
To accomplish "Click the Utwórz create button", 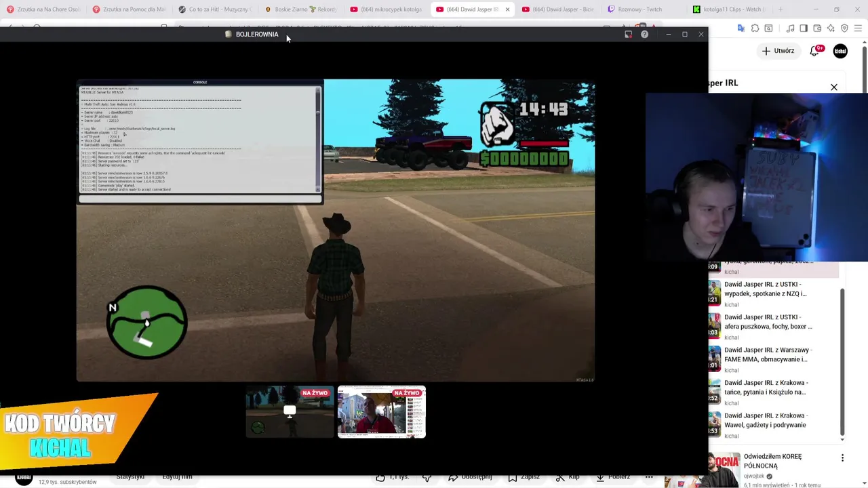I will (778, 51).
